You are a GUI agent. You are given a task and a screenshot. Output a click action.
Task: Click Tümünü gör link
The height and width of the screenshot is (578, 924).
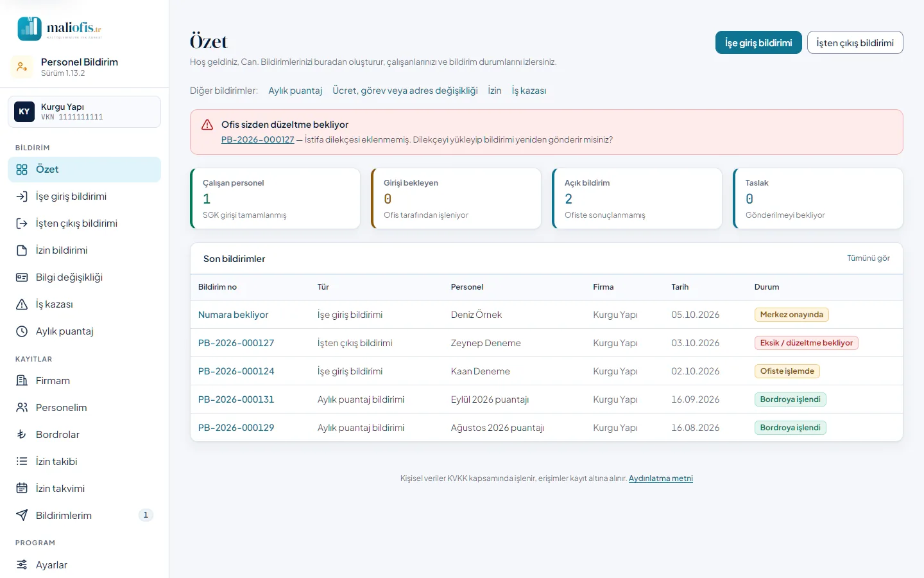click(x=868, y=258)
